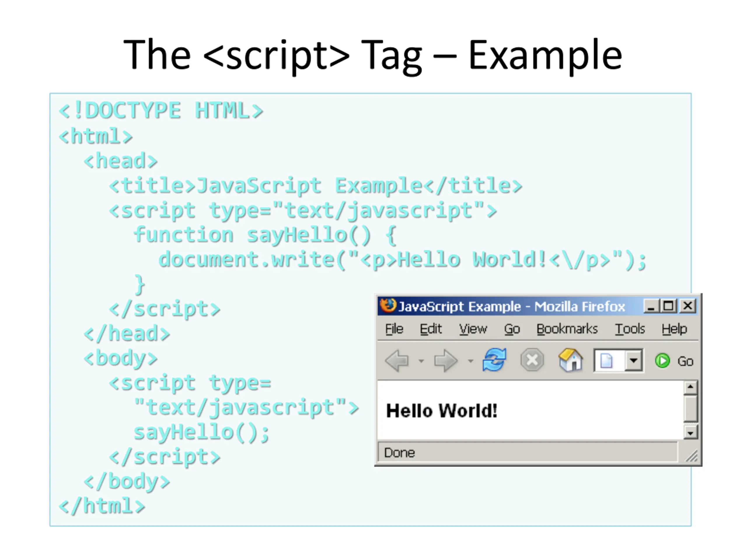Click the green Go arrow button
The height and width of the screenshot is (560, 747).
click(662, 361)
